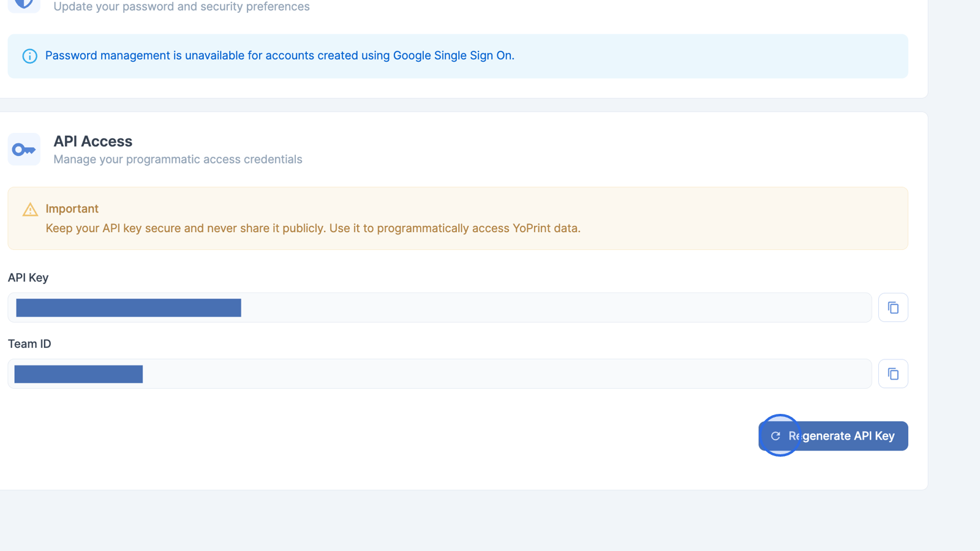Click the 'Manage your programmatic access credentials' text
Viewport: 980px width, 551px height.
coord(178,159)
